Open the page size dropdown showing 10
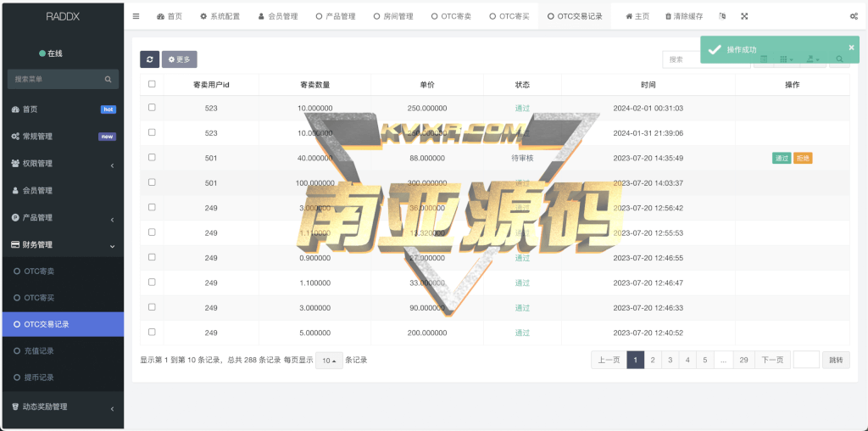 [329, 361]
